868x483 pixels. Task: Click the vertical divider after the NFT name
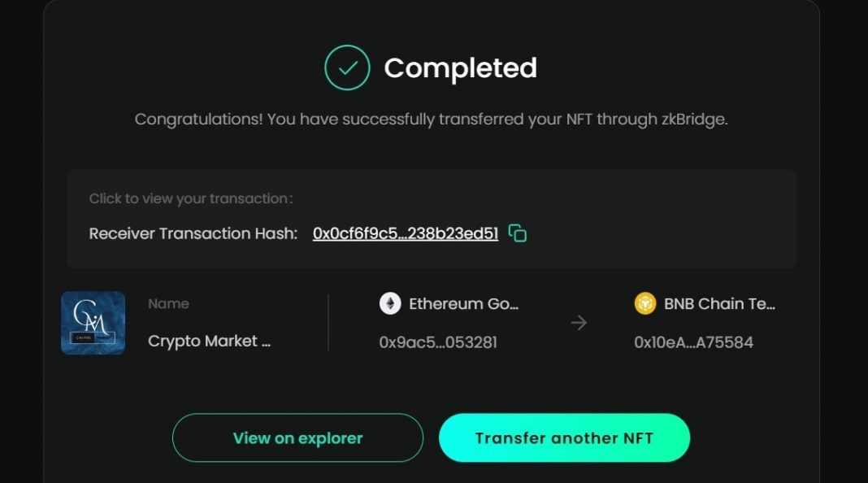coord(328,323)
